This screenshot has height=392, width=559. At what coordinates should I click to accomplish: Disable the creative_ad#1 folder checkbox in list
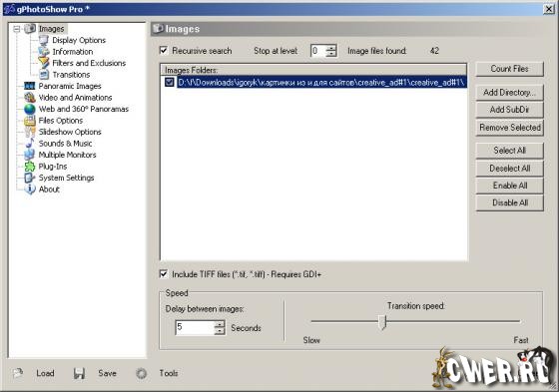(169, 83)
